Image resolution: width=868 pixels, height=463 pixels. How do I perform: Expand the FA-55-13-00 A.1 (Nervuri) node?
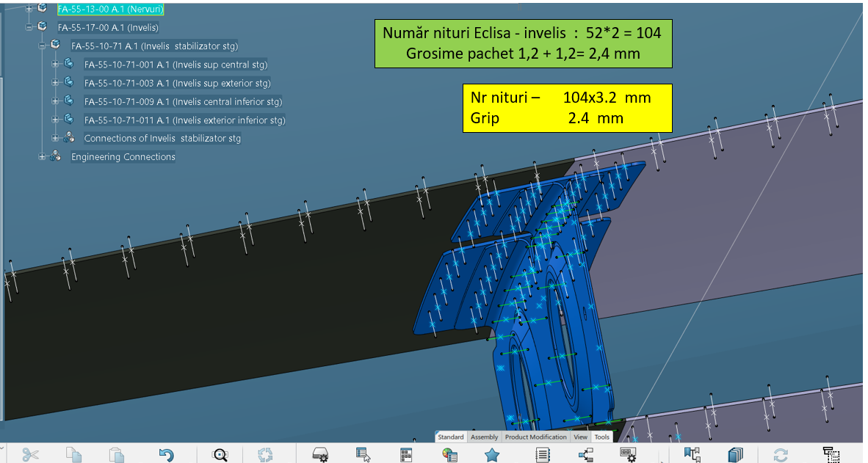tap(30, 9)
